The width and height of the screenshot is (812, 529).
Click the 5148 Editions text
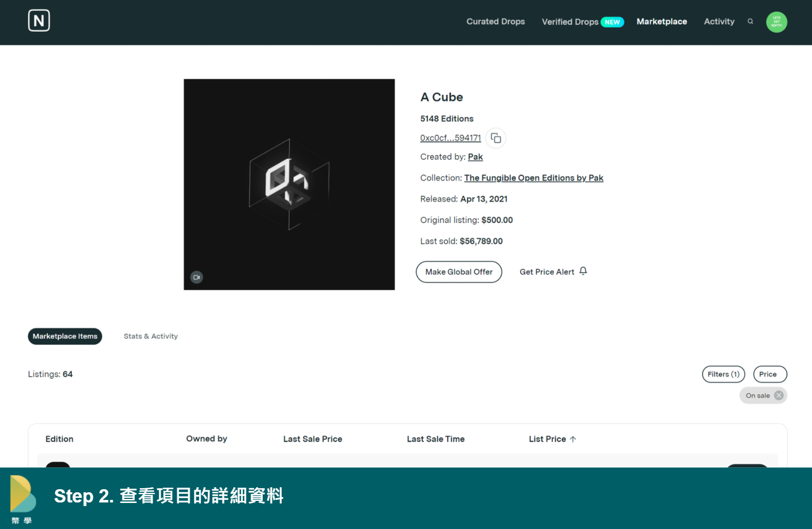(447, 119)
